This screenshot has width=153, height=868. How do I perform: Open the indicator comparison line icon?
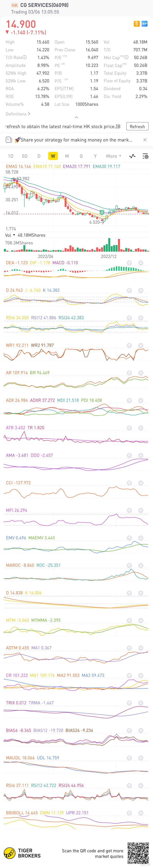click(x=132, y=156)
